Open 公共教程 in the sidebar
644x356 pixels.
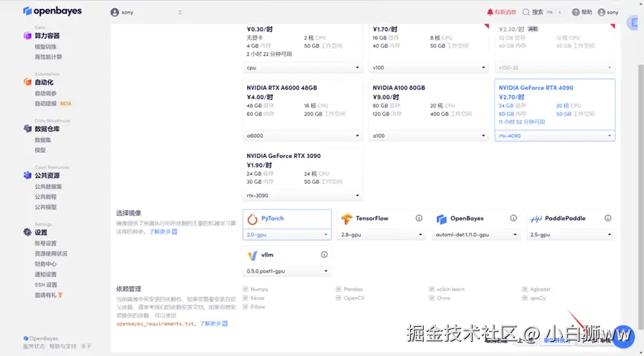pyautogui.click(x=45, y=197)
